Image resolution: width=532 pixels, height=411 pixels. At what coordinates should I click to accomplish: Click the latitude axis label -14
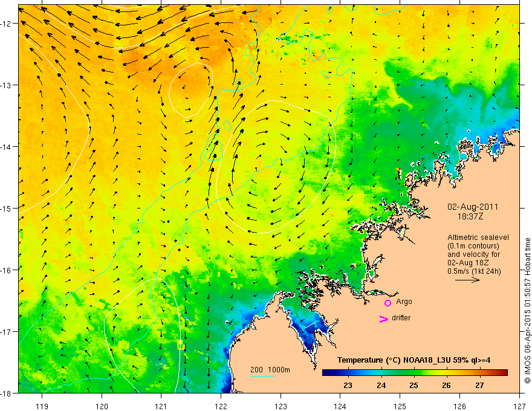click(7, 147)
